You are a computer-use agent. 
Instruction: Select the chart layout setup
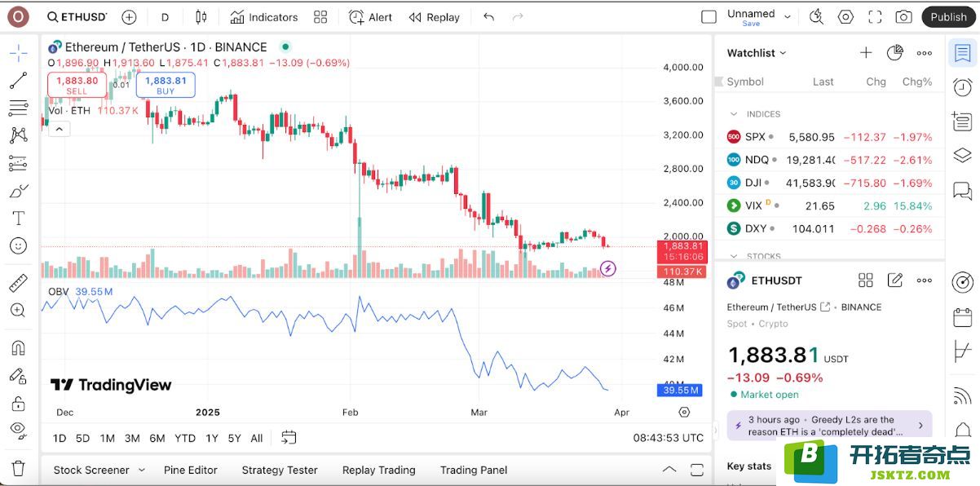[709, 17]
